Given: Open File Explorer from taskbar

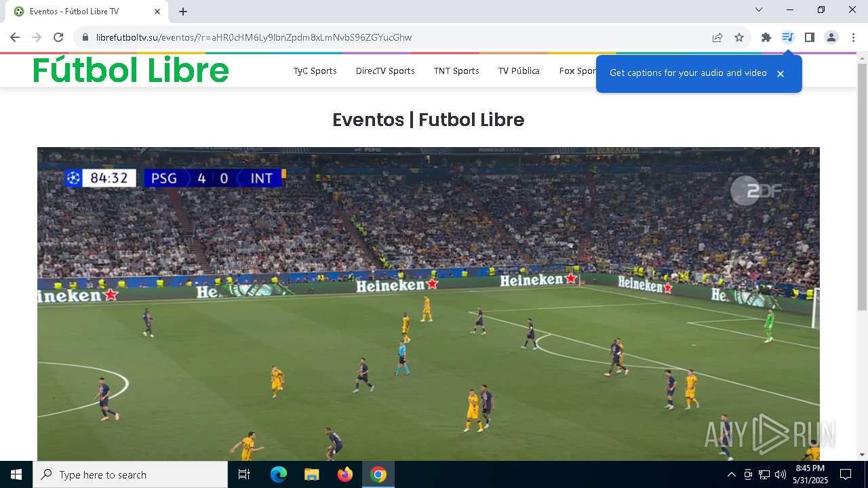Looking at the screenshot, I should coord(311,474).
